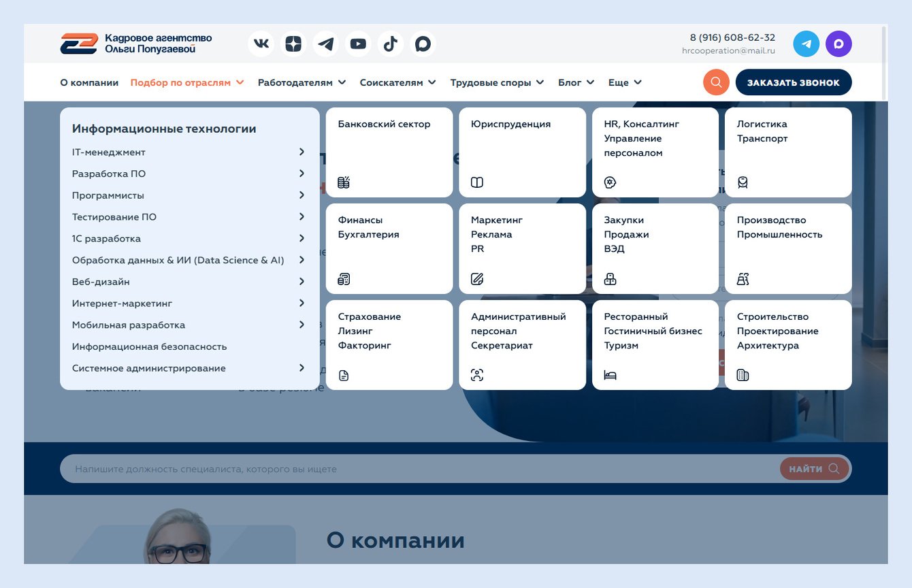Click the agency logo in the header

tap(136, 44)
